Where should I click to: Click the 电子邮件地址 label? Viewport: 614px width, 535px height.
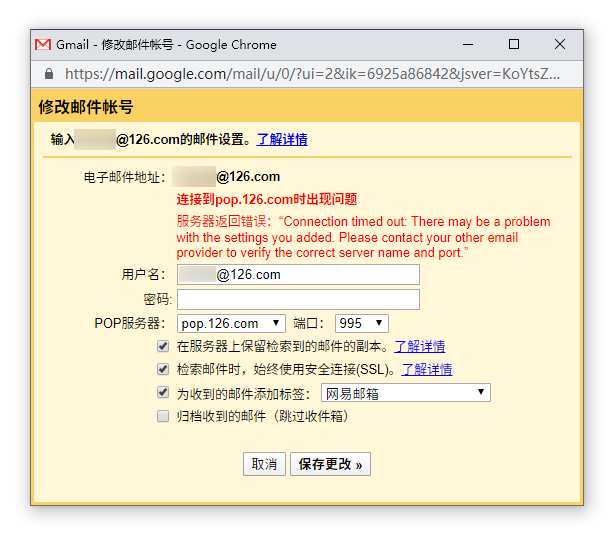pos(125,177)
